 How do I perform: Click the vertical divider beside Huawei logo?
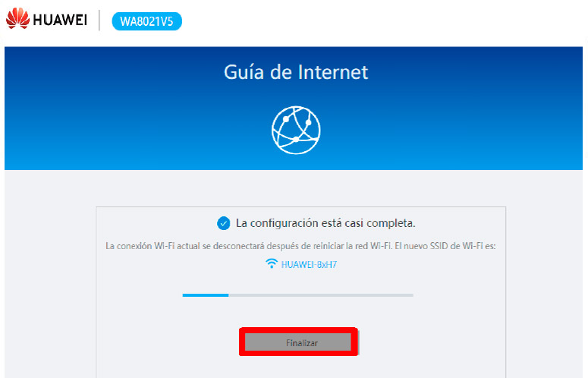tap(99, 20)
